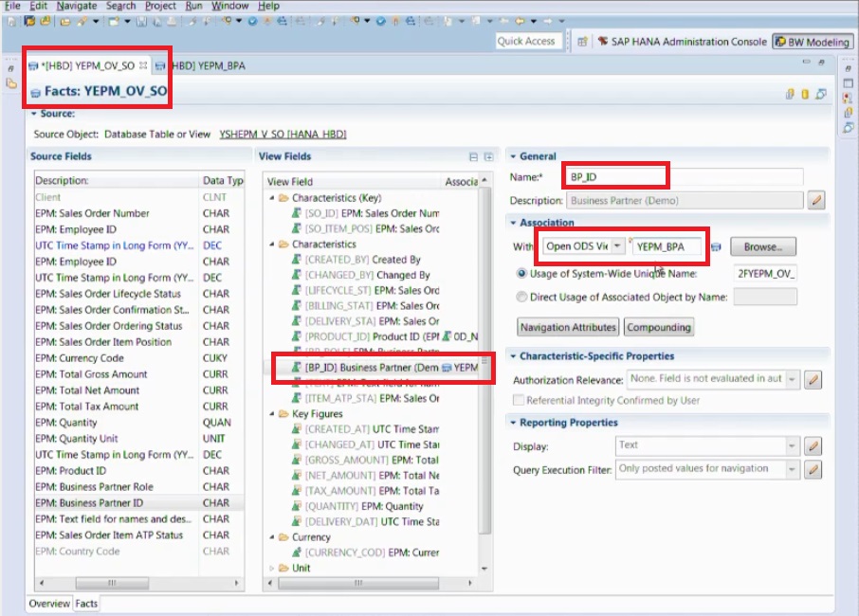Image resolution: width=859 pixels, height=616 pixels.
Task: Open the Query Execution Filter dropdown
Action: [793, 467]
